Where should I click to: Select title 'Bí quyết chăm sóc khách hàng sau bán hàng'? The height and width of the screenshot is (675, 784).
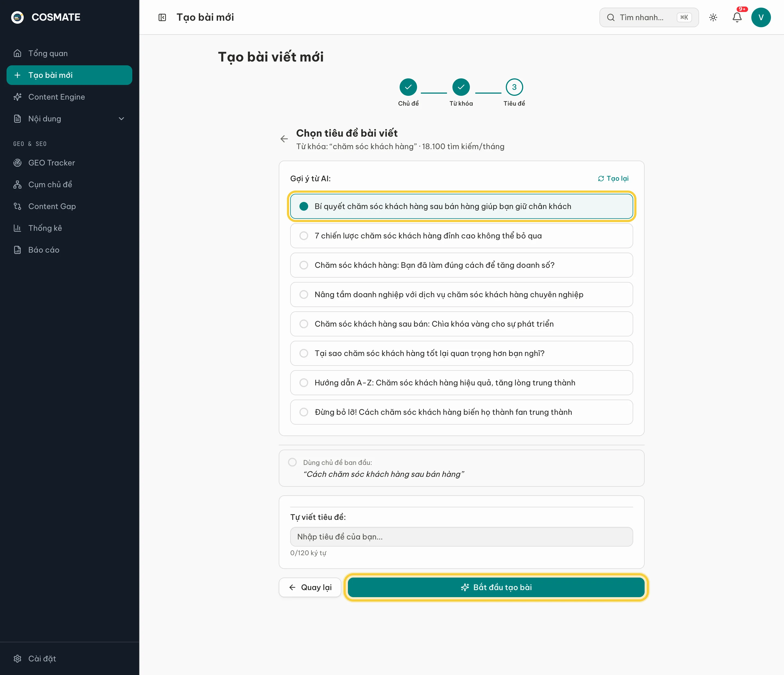(461, 206)
